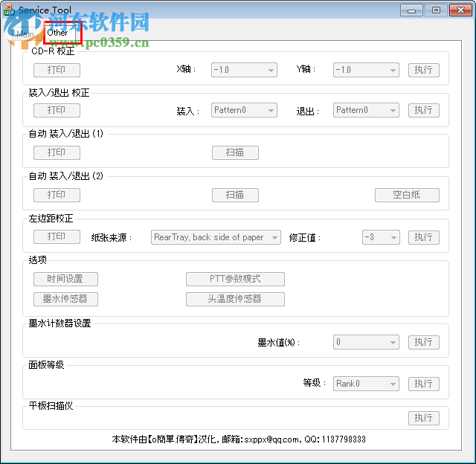The height and width of the screenshot is (464, 476).
Task: Open the Y轴 dropdown
Action: click(366, 70)
